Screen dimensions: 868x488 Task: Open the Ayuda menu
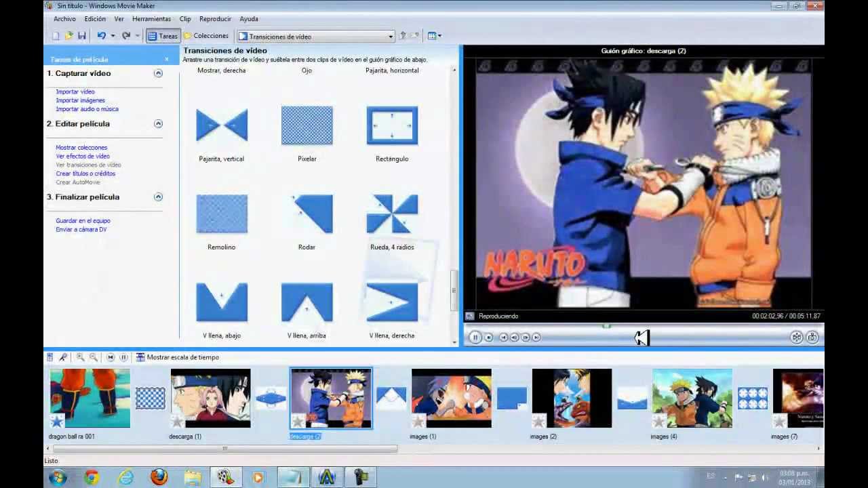pos(249,19)
